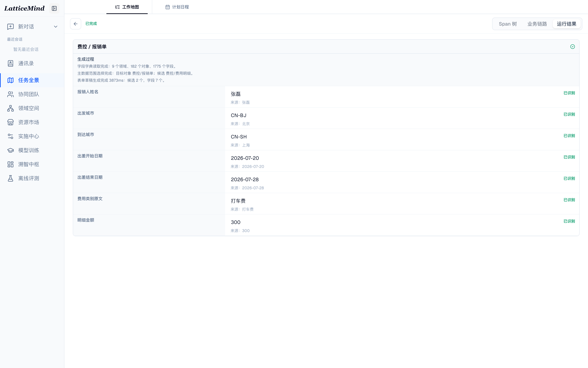This screenshot has width=588, height=368.
Task: Open 资源市场 store icon
Action: coord(10,122)
